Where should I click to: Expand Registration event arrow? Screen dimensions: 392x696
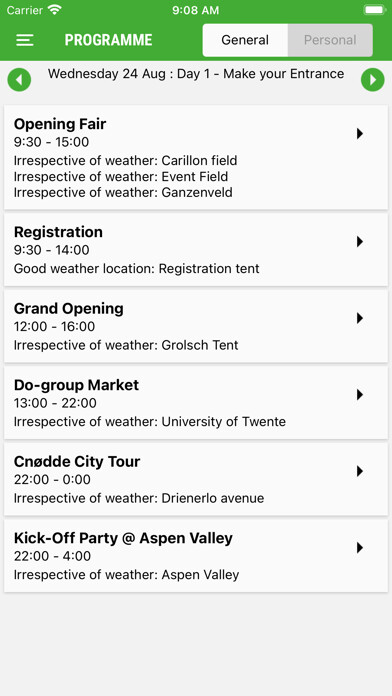click(360, 241)
